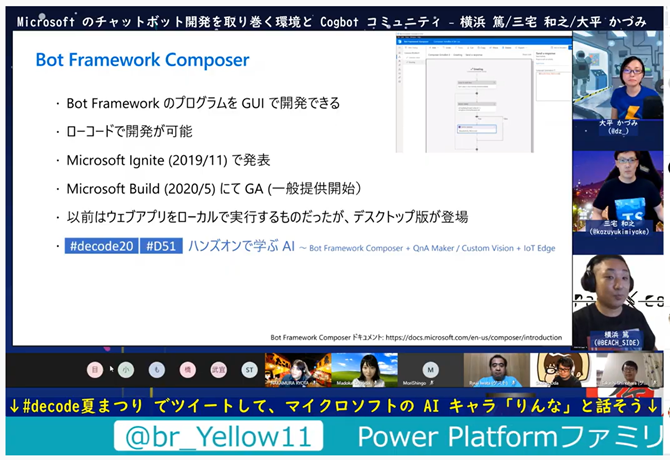Viewport: 670px width, 460px height.
Task: Click the cartoon-background participant video
Action: click(x=563, y=370)
